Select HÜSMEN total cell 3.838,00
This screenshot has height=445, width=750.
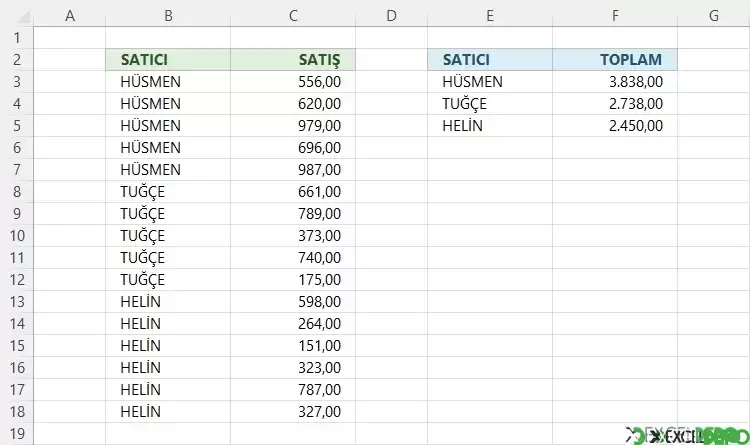(x=615, y=82)
